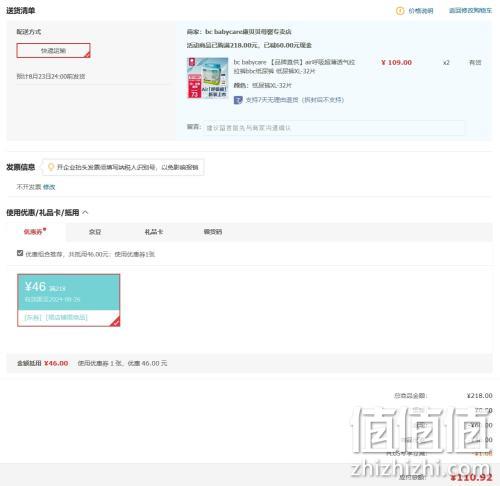500x486 pixels.
Task: Toggle the 优惠组合推荐 checkbox
Action: pos(20,253)
